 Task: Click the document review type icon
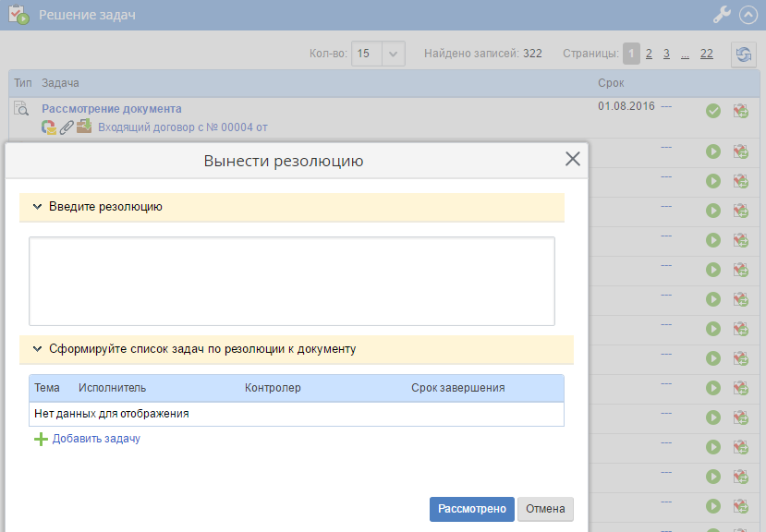click(x=21, y=109)
